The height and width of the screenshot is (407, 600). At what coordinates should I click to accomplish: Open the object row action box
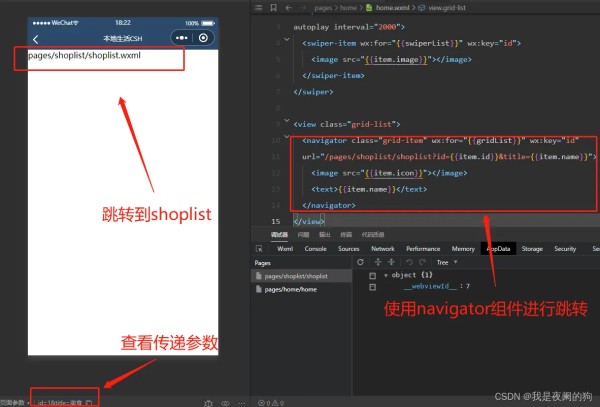click(372, 275)
